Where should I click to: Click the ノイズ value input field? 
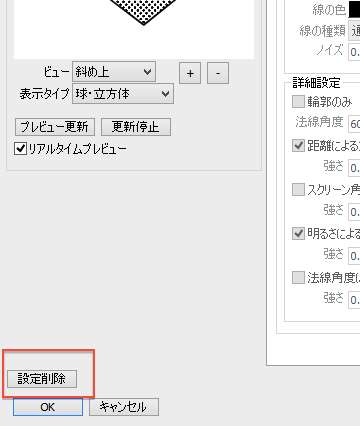tap(354, 52)
